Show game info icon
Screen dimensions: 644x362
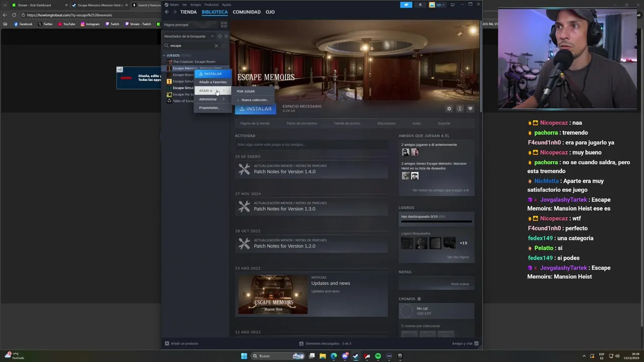(460, 109)
